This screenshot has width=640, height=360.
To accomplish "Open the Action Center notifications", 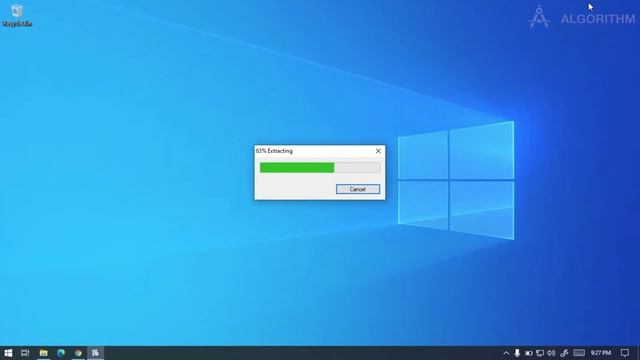I will (625, 353).
